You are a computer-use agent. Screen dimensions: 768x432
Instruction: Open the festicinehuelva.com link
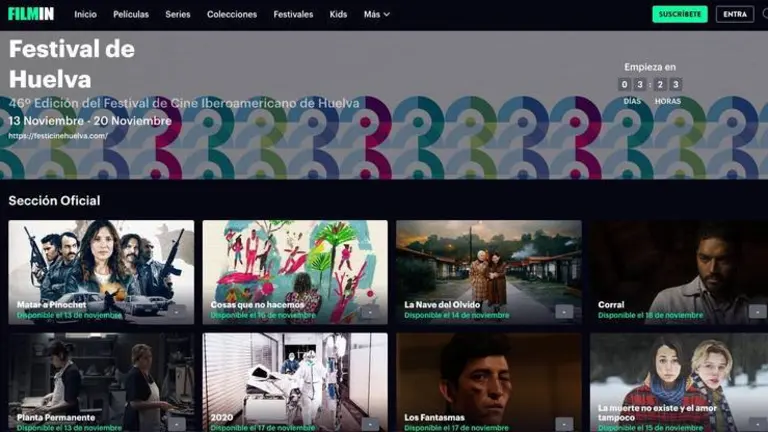click(x=58, y=136)
